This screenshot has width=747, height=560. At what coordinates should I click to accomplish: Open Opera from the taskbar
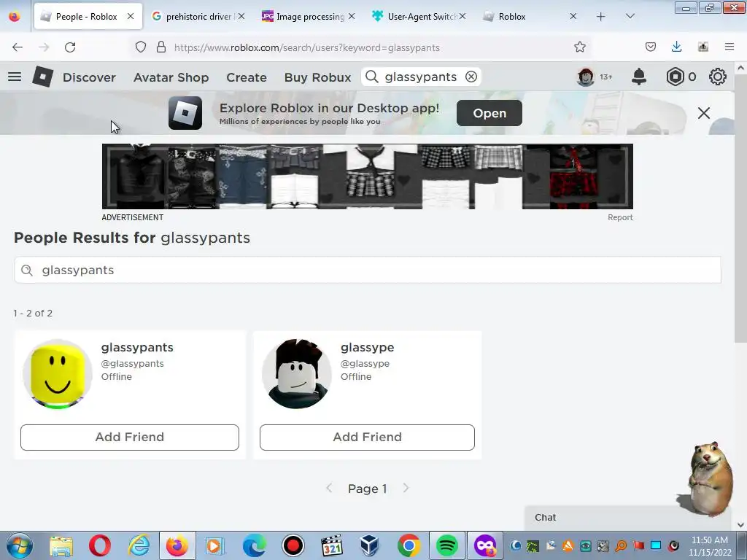pyautogui.click(x=99, y=545)
